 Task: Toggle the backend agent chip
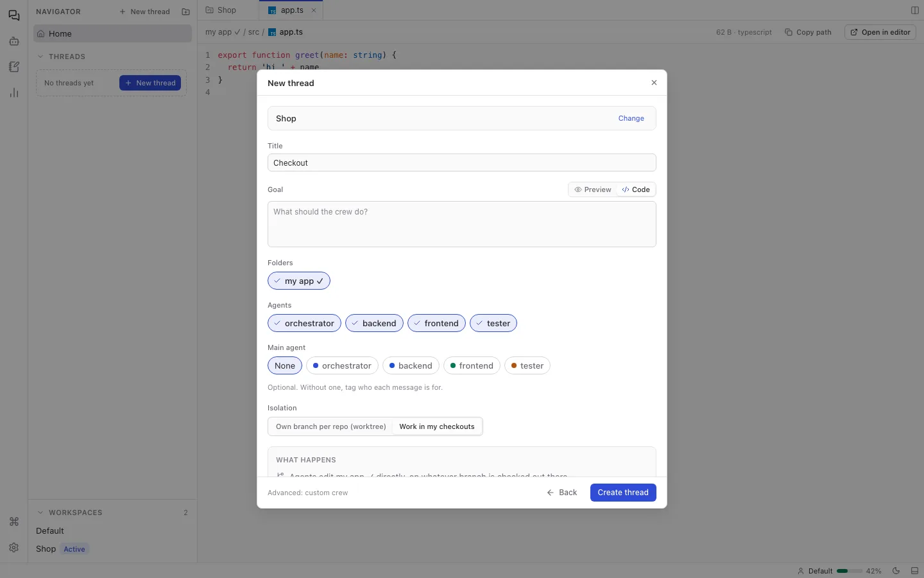coord(374,323)
